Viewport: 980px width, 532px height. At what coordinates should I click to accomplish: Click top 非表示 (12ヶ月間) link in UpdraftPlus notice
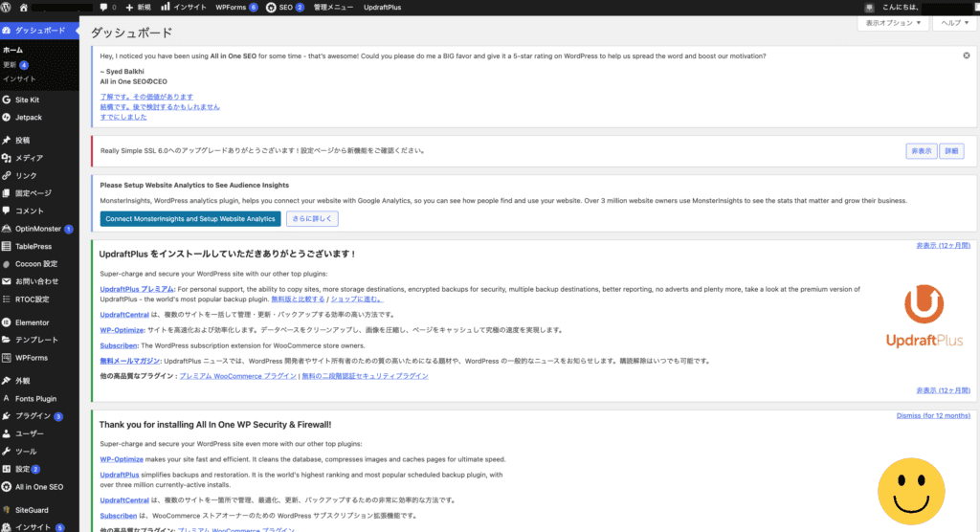click(943, 246)
